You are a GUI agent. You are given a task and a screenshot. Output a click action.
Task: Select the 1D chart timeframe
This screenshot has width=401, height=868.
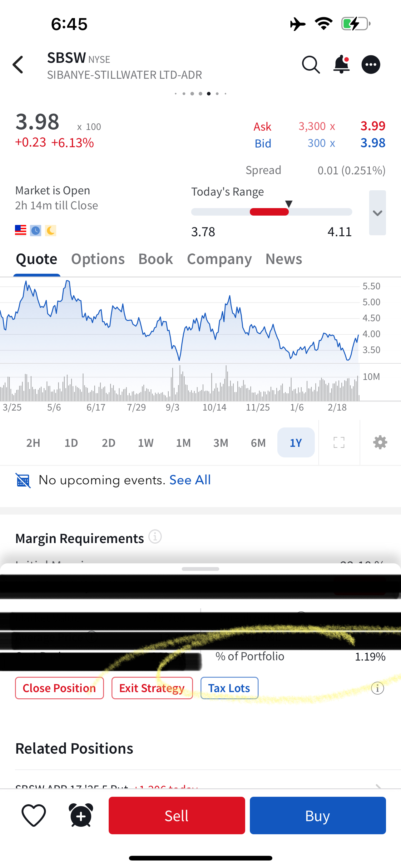click(71, 442)
